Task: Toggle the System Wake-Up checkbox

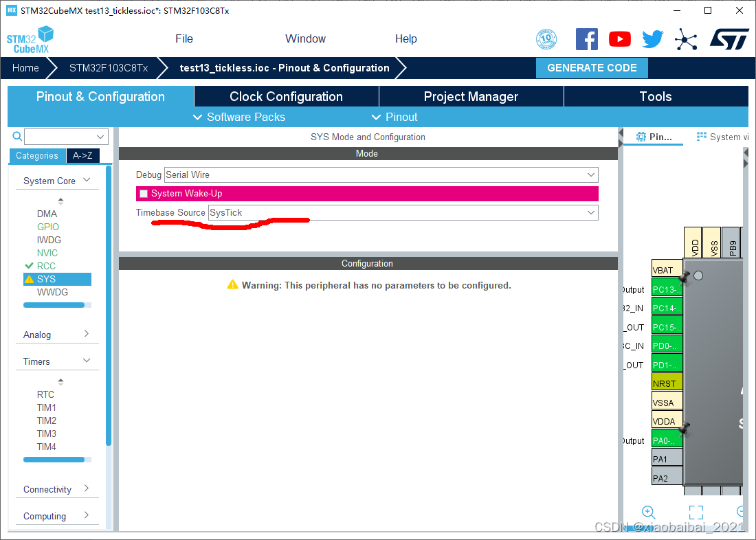Action: [143, 194]
